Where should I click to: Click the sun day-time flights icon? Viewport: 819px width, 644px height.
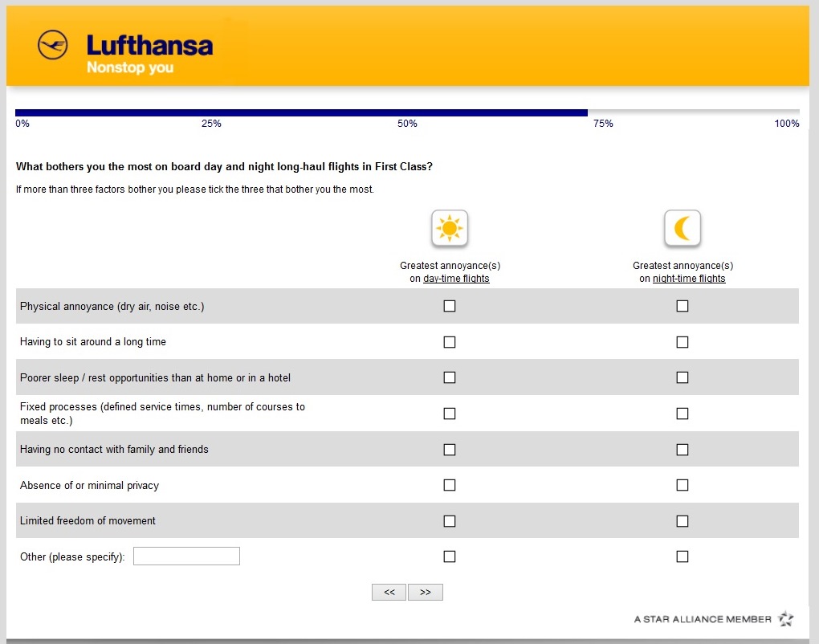pyautogui.click(x=450, y=229)
